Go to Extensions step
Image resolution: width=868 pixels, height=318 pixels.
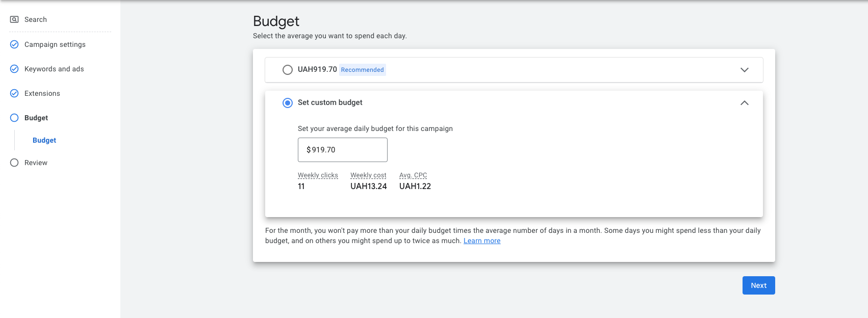[x=42, y=93]
